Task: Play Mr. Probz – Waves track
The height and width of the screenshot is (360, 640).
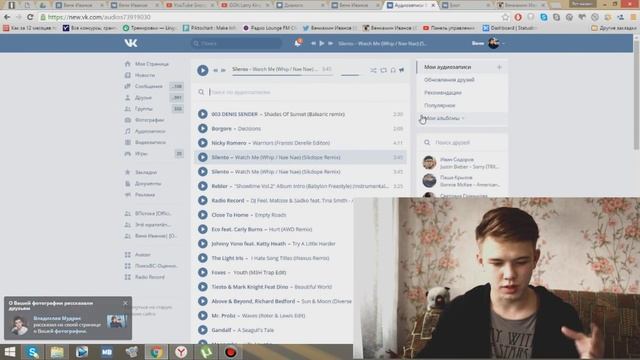Action: [x=202, y=316]
